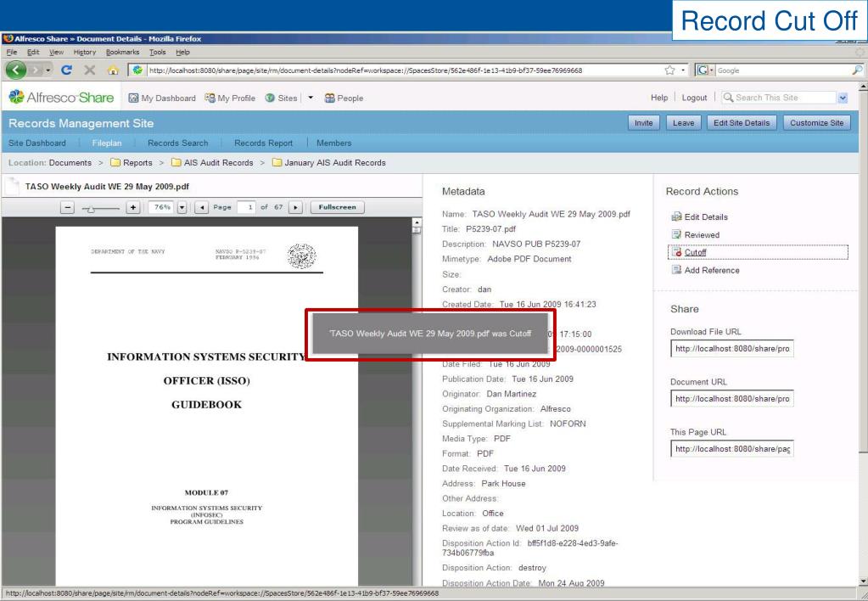Open the address bar history dropdown

[683, 70]
